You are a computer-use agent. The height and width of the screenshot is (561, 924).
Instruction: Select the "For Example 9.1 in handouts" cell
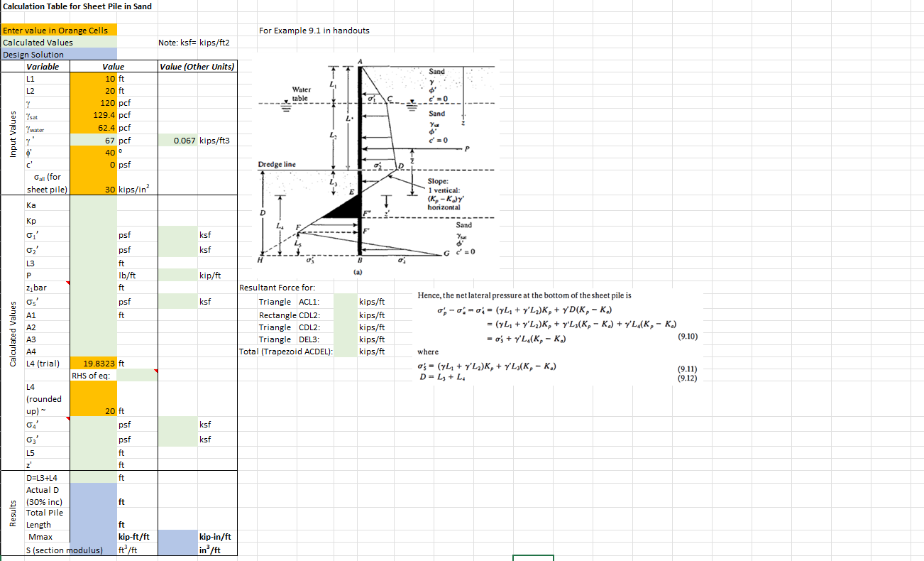[x=314, y=31]
